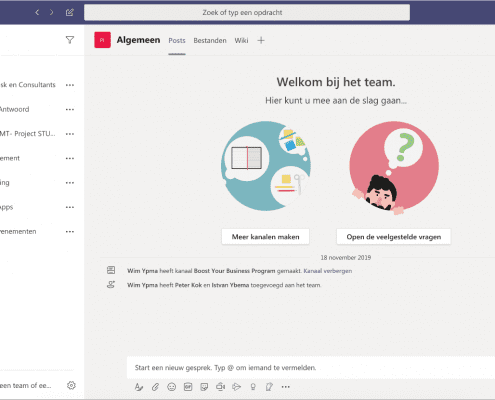Switch to the Bestanden tab
Screen dimensions: 495x400
click(210, 40)
